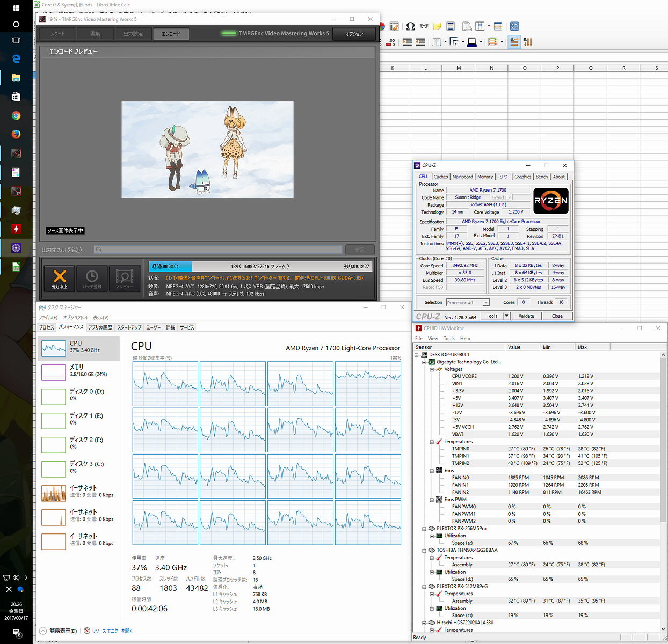
Task: Click the delete decimal place icon in Calc
Action: [391, 42]
